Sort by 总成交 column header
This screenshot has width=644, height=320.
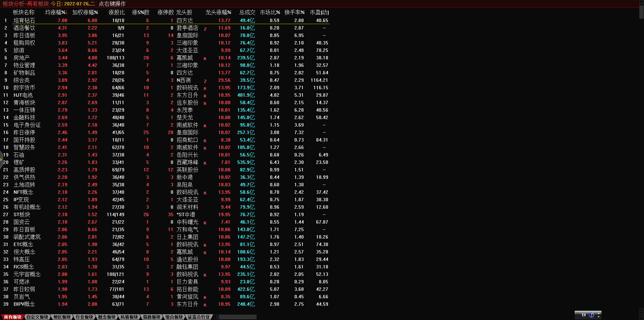247,13
